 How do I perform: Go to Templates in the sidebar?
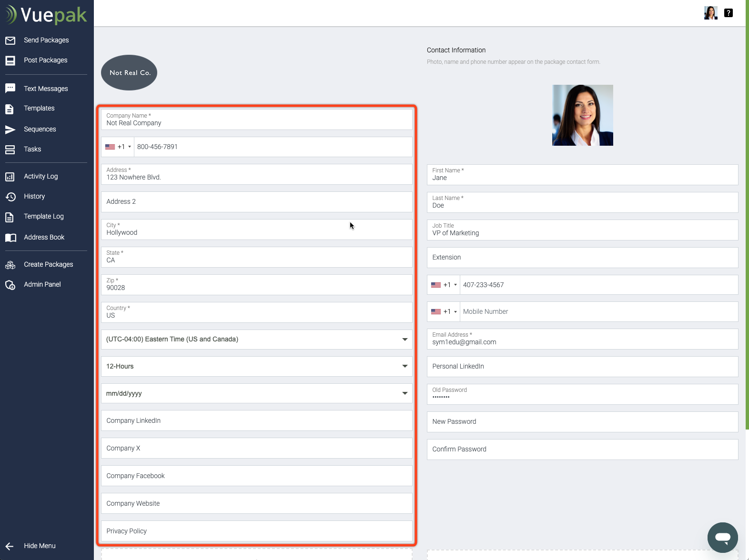(39, 109)
